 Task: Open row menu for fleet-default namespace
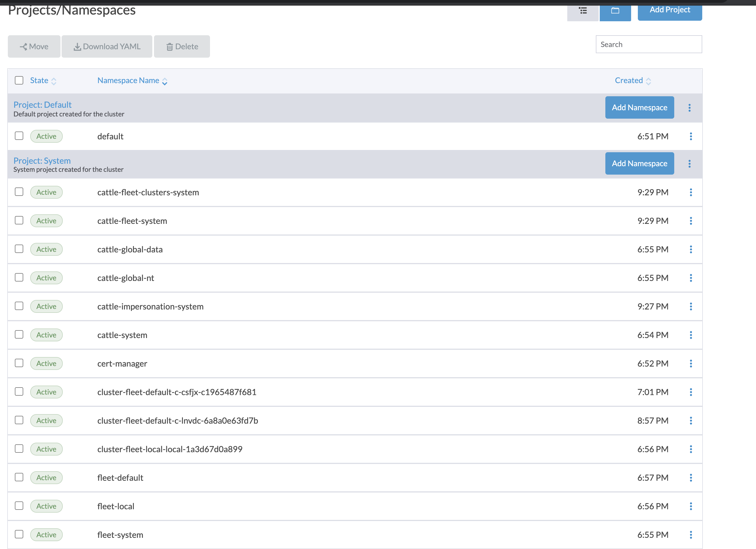coord(691,477)
